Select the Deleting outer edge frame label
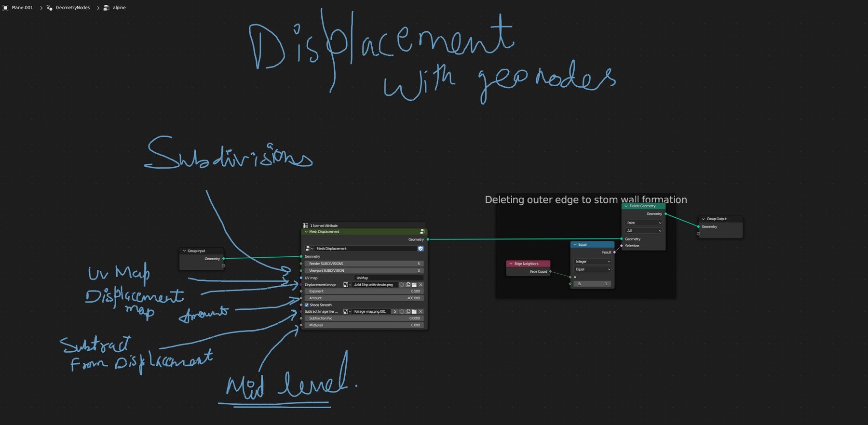868x425 pixels. (x=586, y=199)
